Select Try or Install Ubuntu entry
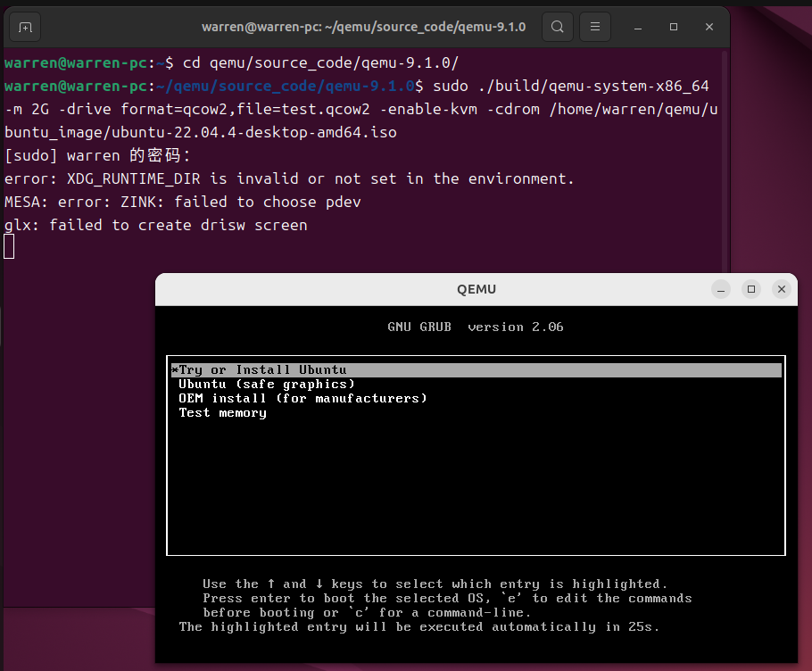The width and height of the screenshot is (812, 671). point(476,369)
